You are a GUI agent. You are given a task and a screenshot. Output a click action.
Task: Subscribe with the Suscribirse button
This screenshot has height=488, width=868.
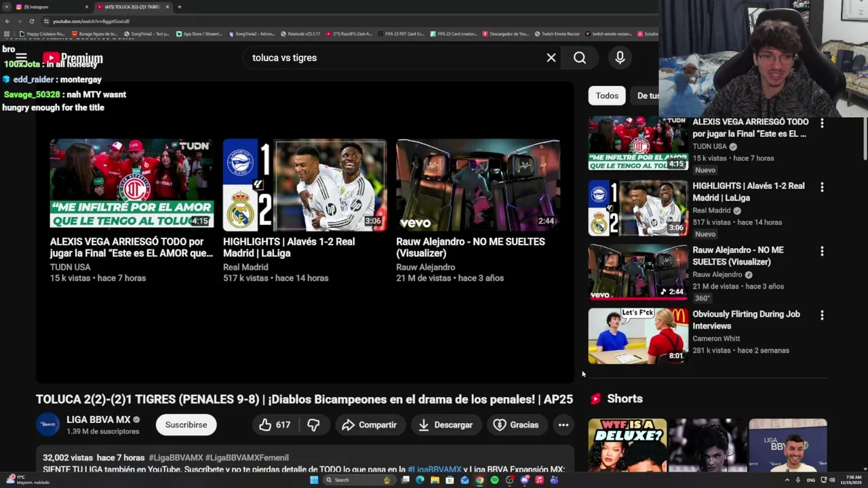click(x=186, y=425)
